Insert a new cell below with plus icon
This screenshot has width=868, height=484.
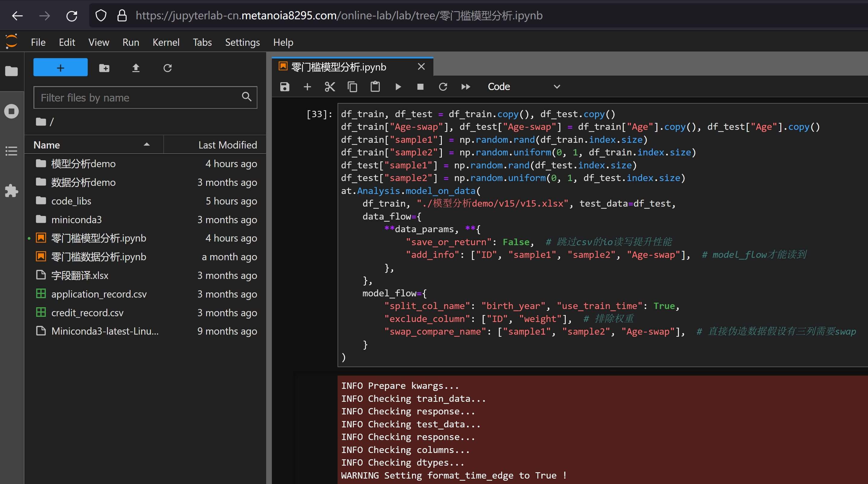click(307, 87)
